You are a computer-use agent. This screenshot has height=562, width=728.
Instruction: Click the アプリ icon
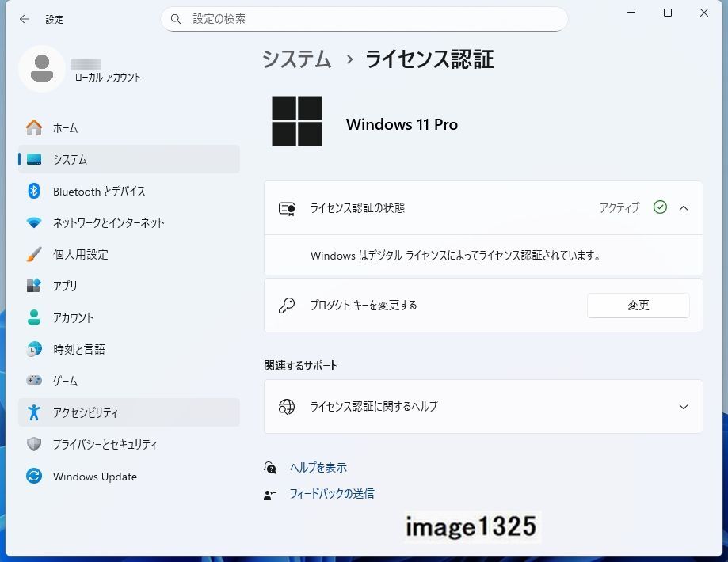click(34, 286)
